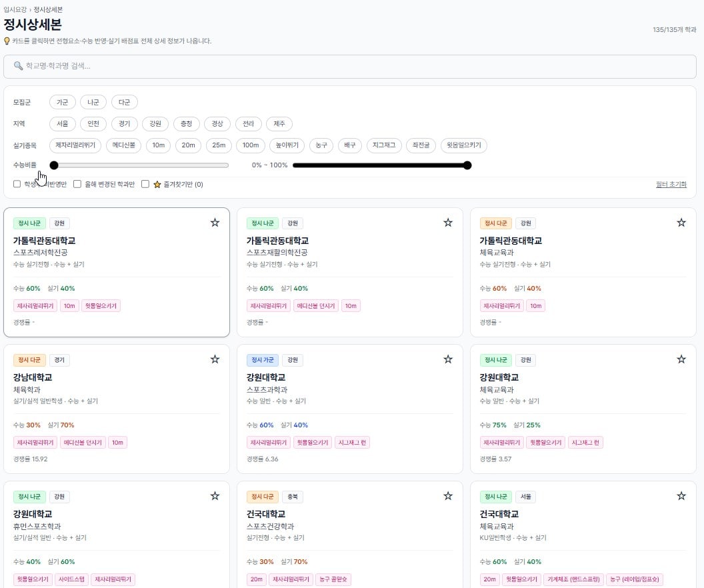
Task: Choose 제자리멀리뛰기 practical event filter
Action: click(x=75, y=145)
